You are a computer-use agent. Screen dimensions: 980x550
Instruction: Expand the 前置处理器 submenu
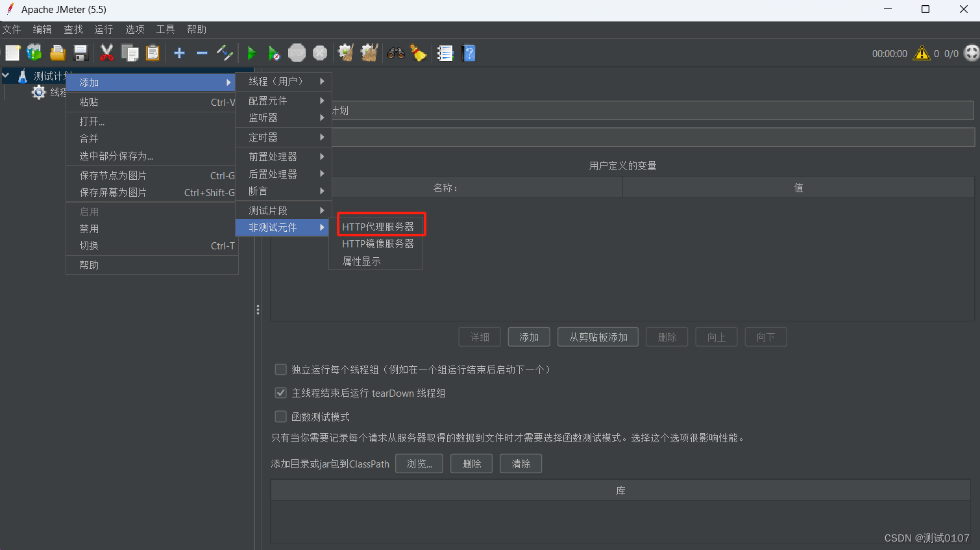(284, 156)
